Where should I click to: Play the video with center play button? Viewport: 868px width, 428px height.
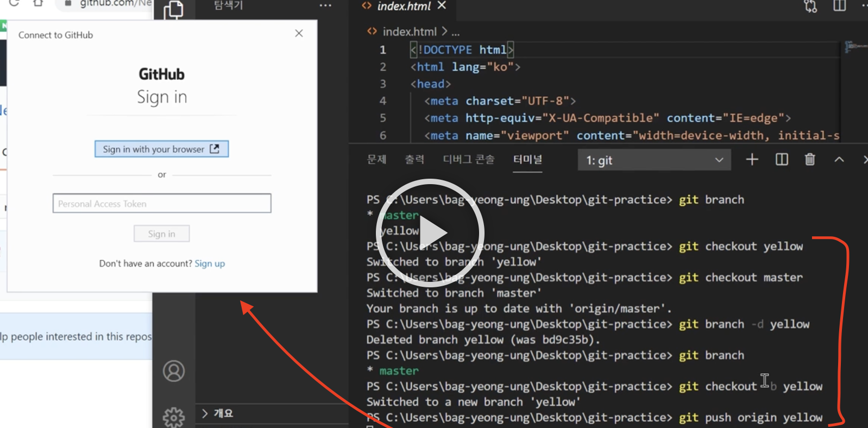(x=430, y=234)
